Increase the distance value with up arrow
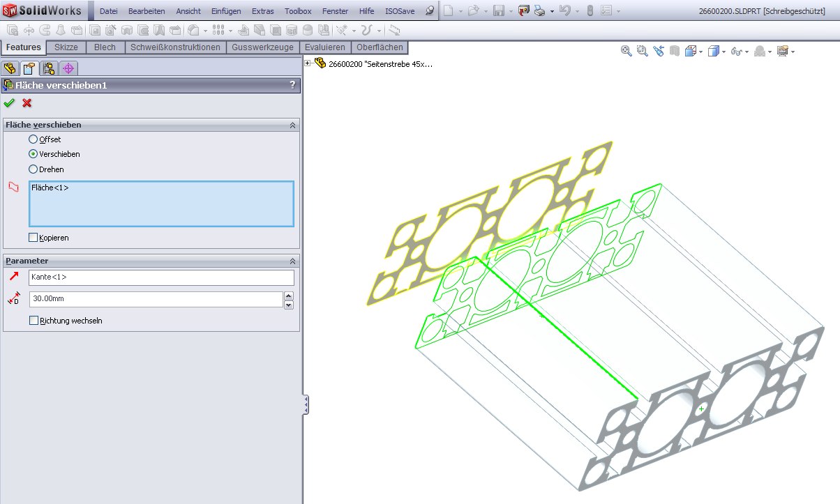 tap(289, 296)
